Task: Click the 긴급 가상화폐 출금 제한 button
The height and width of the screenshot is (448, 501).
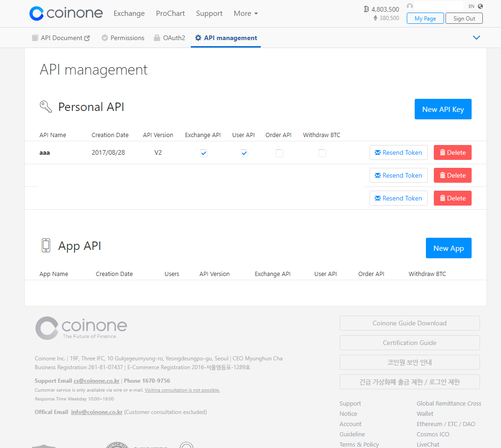Action: point(410,382)
